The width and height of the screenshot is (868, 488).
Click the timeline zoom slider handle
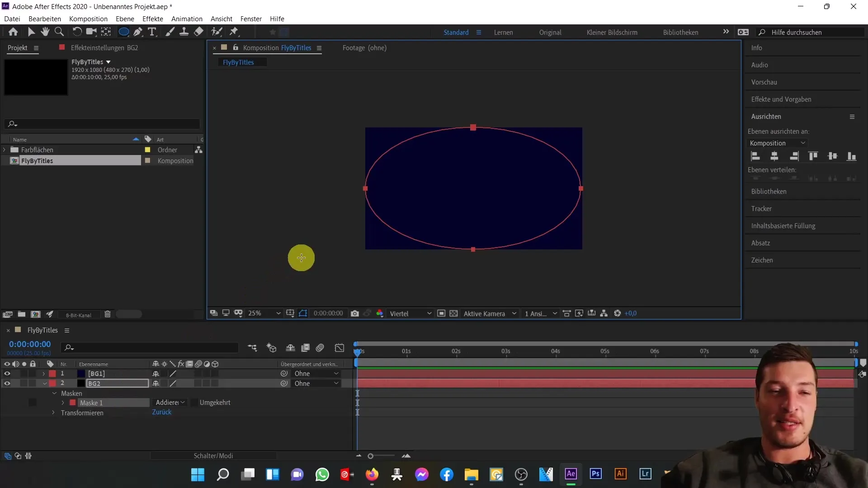coord(370,456)
